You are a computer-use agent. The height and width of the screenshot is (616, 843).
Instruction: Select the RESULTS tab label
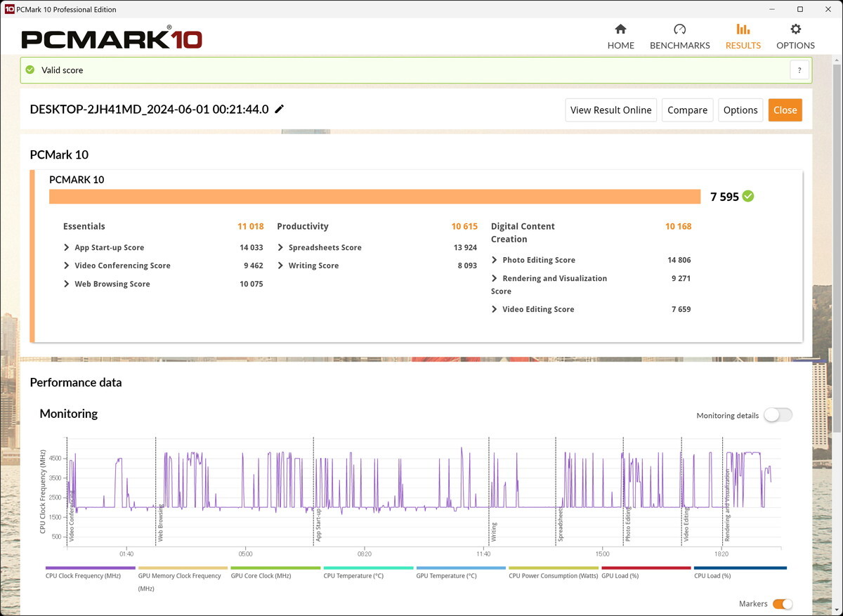click(x=743, y=46)
